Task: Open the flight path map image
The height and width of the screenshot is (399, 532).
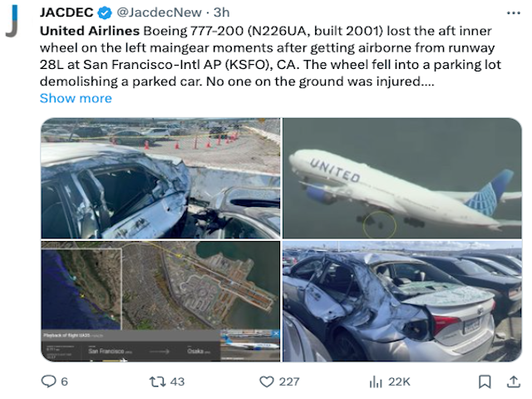Action: (x=160, y=301)
